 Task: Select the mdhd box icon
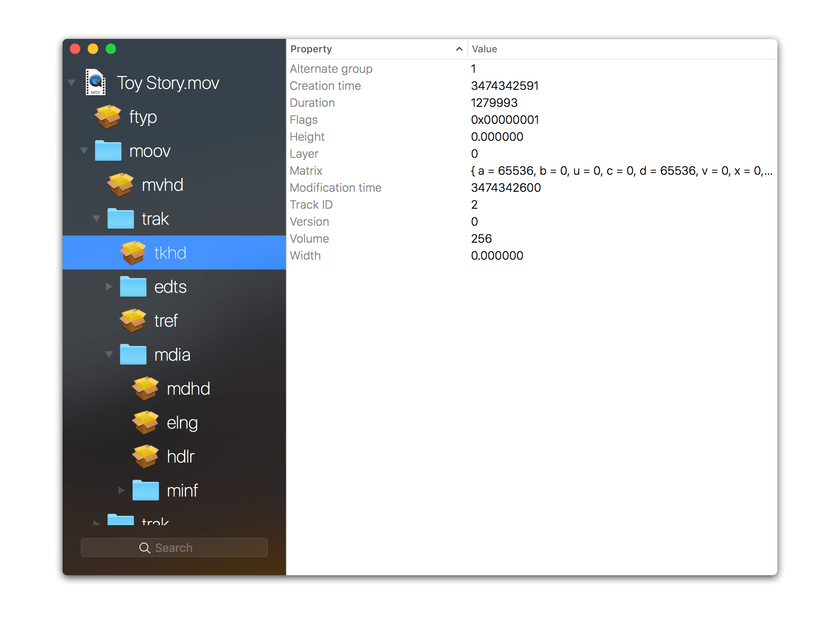pos(146,389)
